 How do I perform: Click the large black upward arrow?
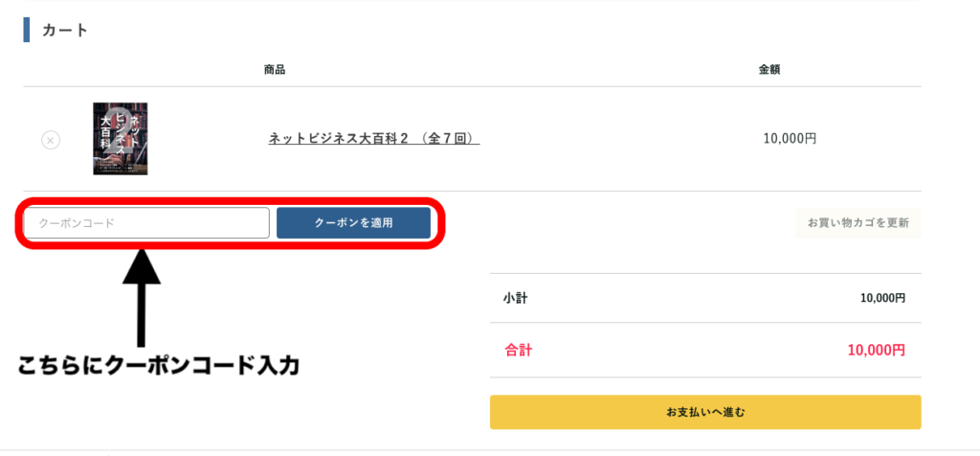142,298
